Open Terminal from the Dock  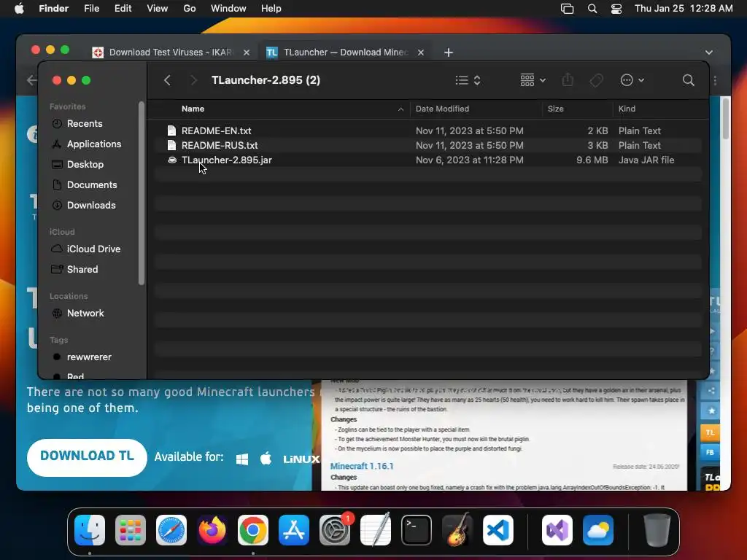coord(417,530)
